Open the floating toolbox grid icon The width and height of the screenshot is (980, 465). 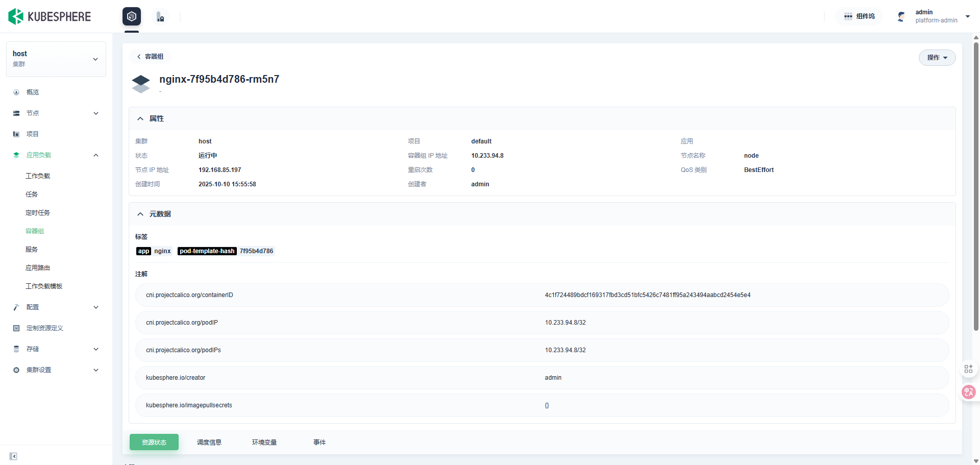click(968, 369)
